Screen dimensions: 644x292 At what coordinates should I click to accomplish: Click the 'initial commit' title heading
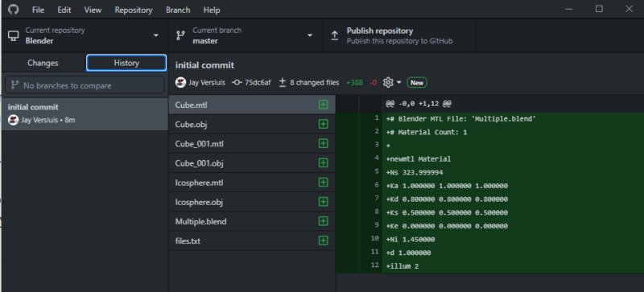204,65
